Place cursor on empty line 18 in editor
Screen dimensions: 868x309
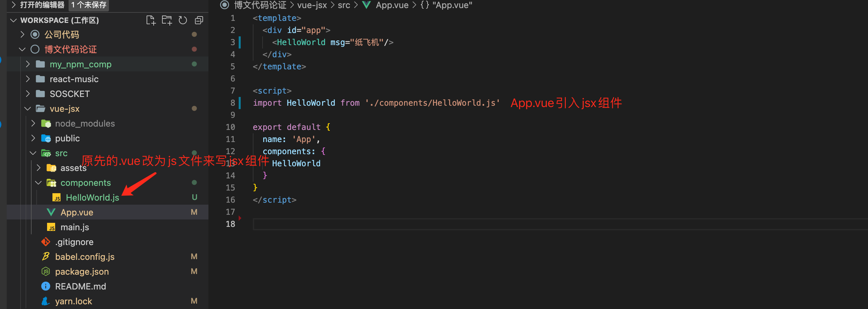tap(560, 224)
